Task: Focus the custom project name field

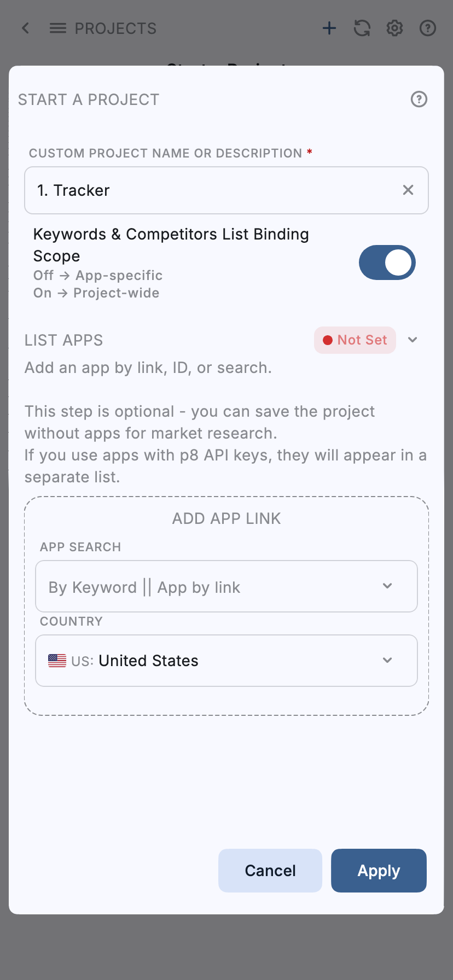Action: point(213,190)
